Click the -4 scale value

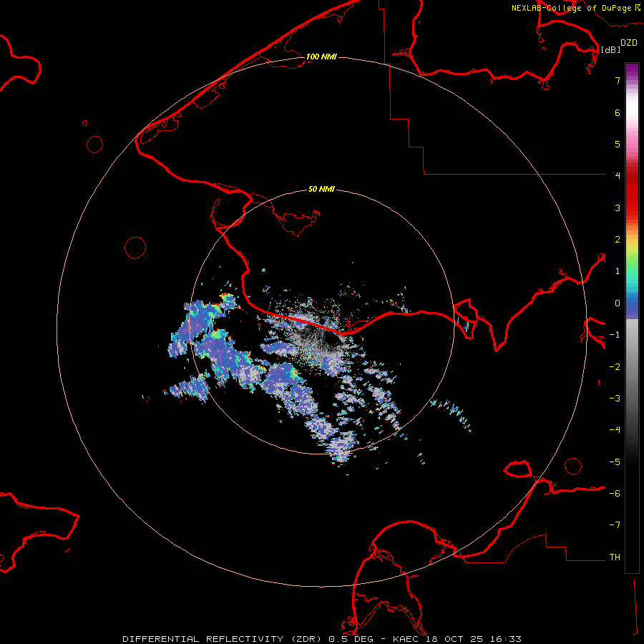click(615, 430)
